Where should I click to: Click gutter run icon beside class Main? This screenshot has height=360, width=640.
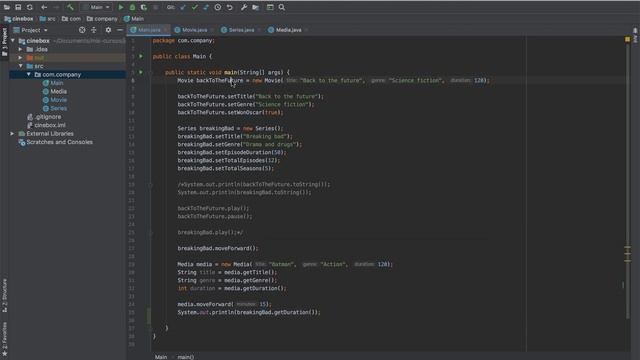141,56
